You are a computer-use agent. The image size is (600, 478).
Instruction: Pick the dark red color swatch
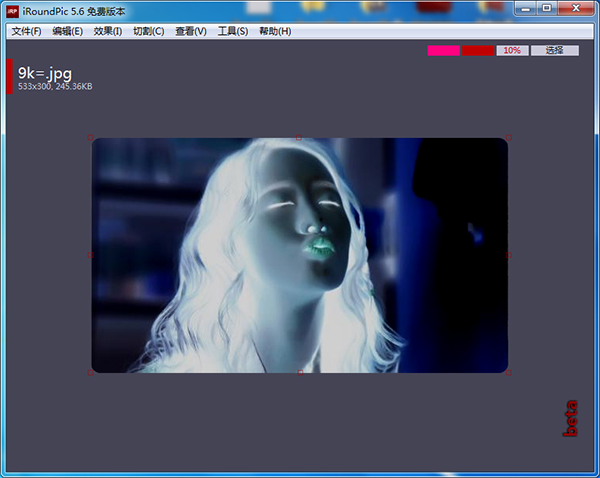click(x=478, y=50)
